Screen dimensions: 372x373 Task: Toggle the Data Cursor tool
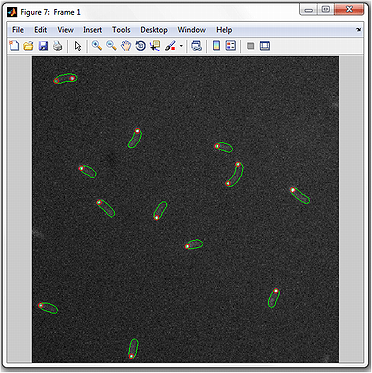(x=155, y=46)
